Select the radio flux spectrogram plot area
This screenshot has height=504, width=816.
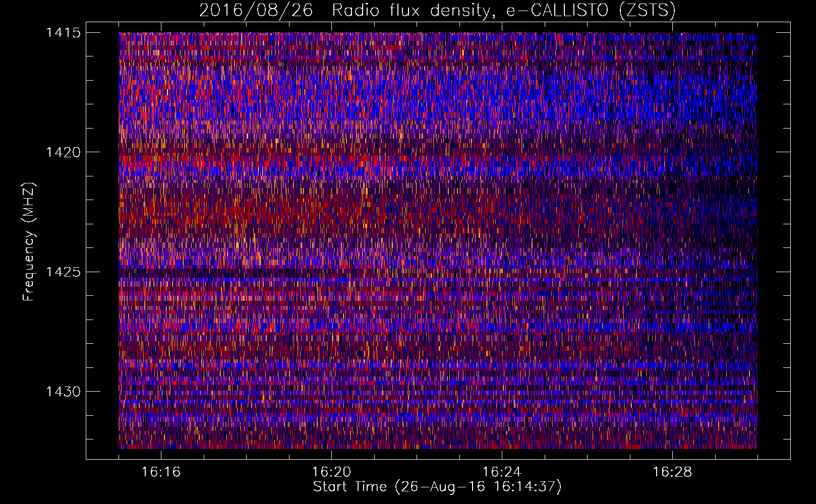(438, 240)
